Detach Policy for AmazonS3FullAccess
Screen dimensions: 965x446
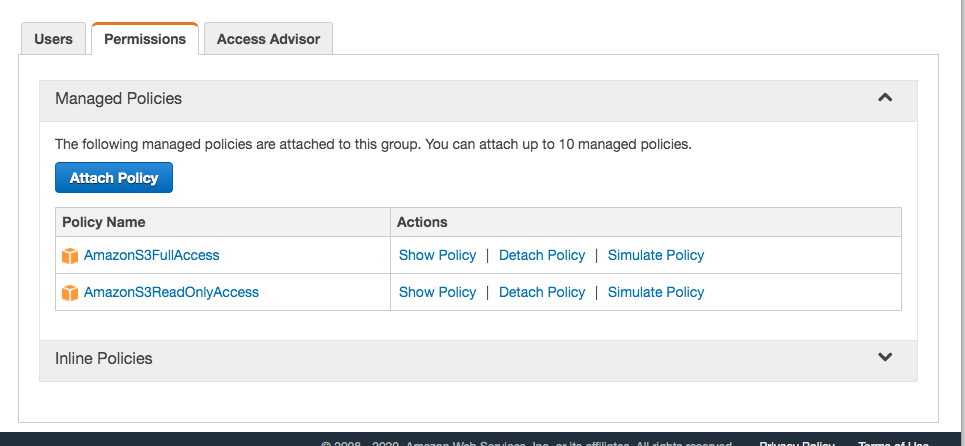click(x=541, y=255)
